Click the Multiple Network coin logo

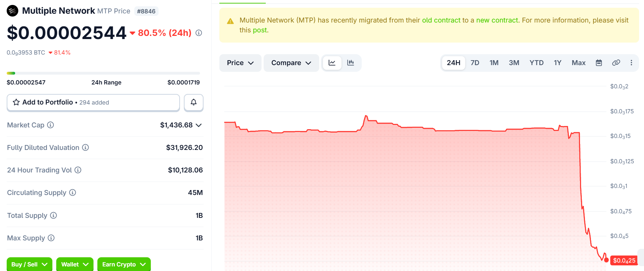point(12,11)
